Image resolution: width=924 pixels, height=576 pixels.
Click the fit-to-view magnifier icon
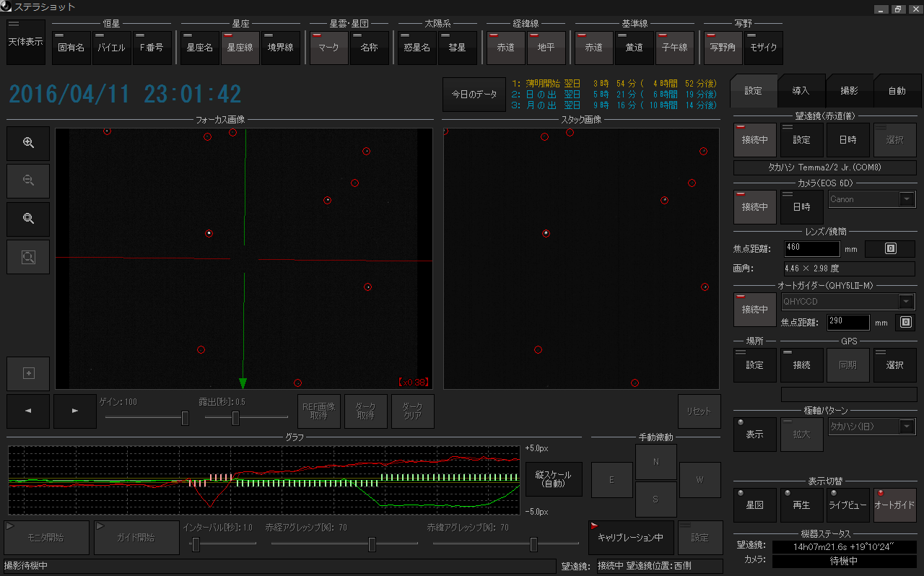[28, 219]
